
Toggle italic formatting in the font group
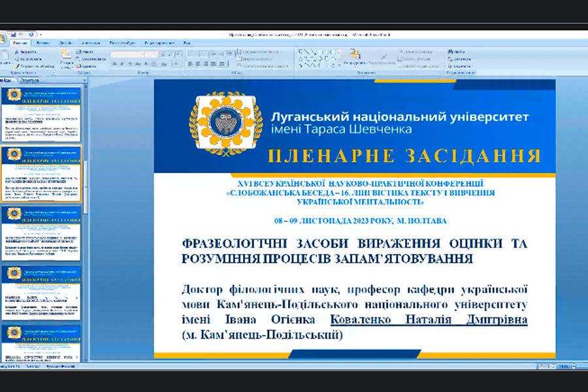[122, 64]
